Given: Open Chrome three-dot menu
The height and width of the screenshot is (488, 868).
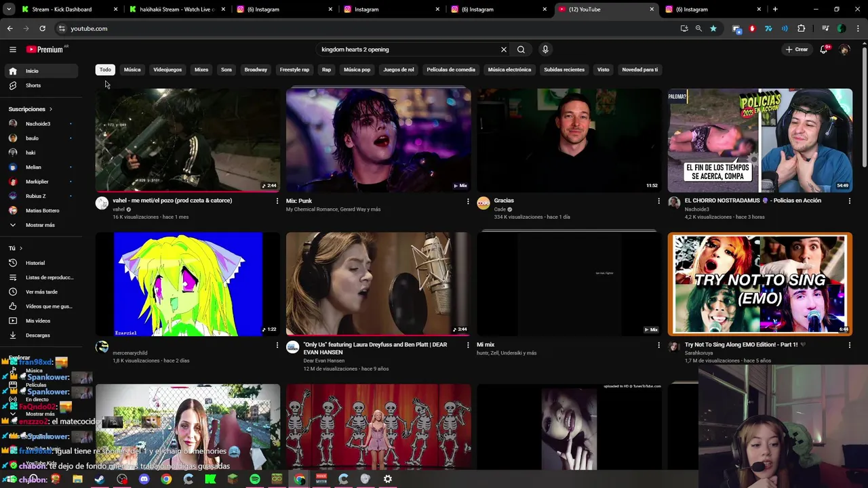Looking at the screenshot, I should pos(857,28).
